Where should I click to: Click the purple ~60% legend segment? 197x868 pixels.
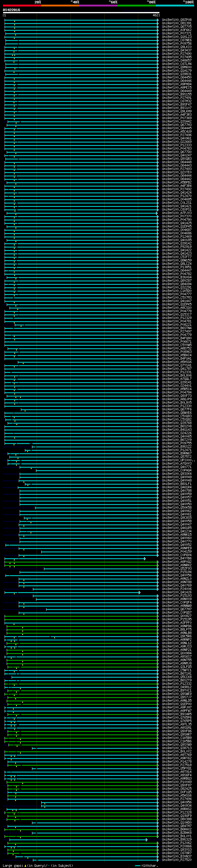[98, 6]
